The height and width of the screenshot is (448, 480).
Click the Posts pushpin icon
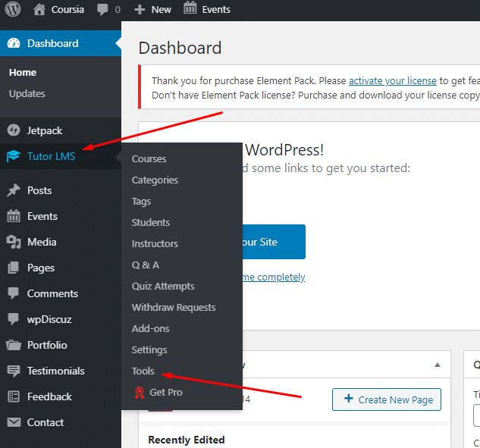tap(14, 190)
